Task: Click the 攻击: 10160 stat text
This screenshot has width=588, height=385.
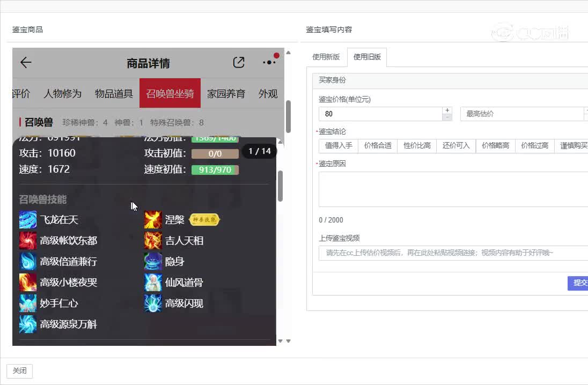Action: (47, 153)
